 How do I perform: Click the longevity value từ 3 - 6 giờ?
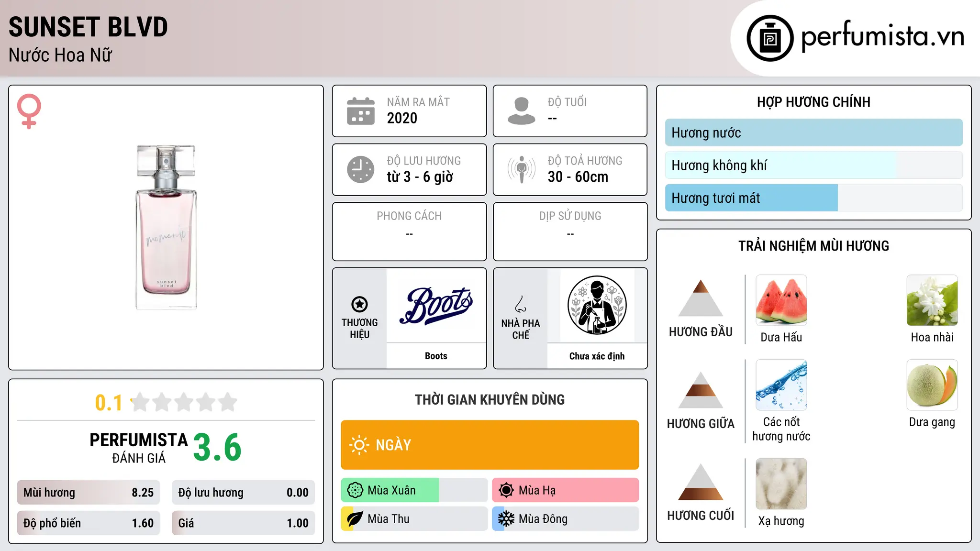[420, 177]
